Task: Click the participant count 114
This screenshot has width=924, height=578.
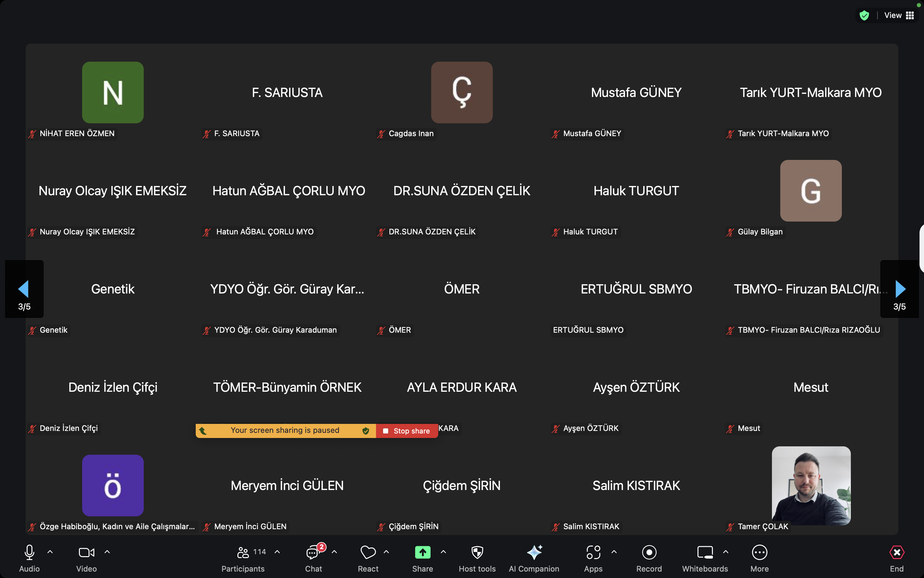Action: coord(260,552)
